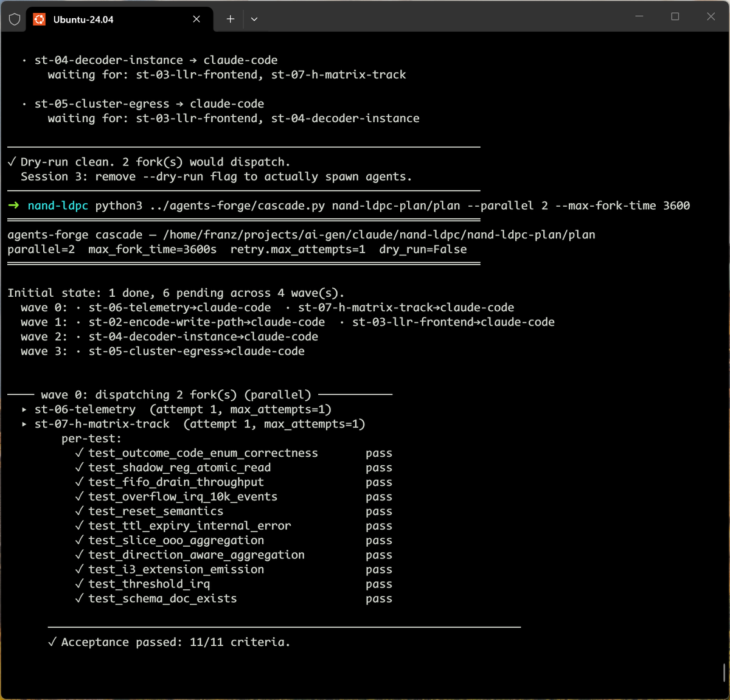This screenshot has height=700, width=730.
Task: Click 'test_slice_ooo_aggregation' test name
Action: [x=176, y=541]
